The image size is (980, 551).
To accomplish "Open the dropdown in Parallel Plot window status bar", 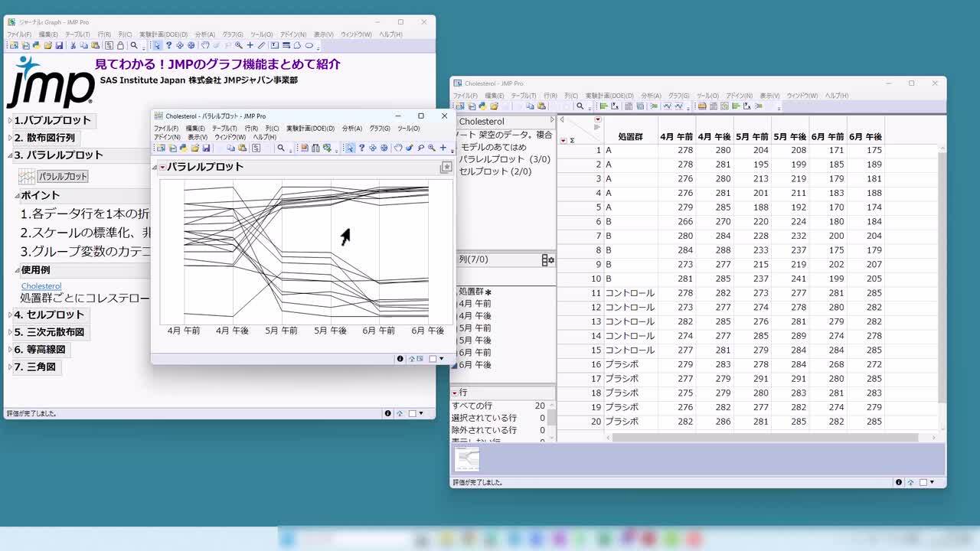I will click(x=442, y=358).
